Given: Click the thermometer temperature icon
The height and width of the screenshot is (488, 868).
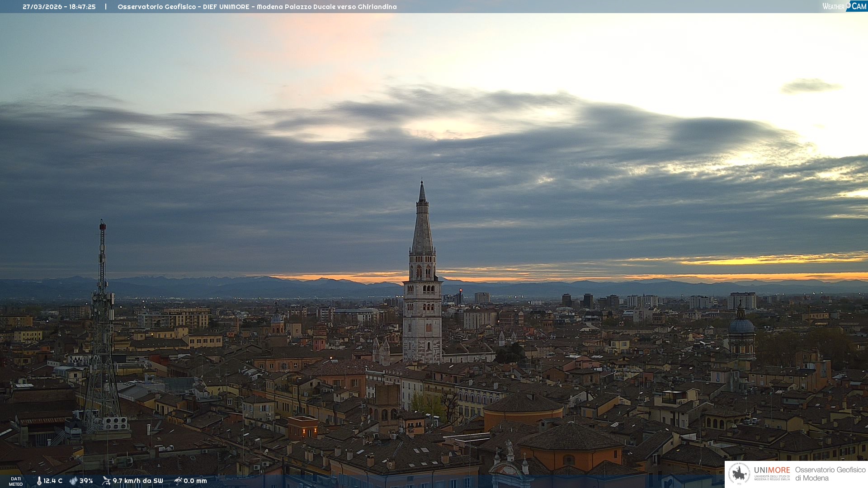Looking at the screenshot, I should pos(39,481).
